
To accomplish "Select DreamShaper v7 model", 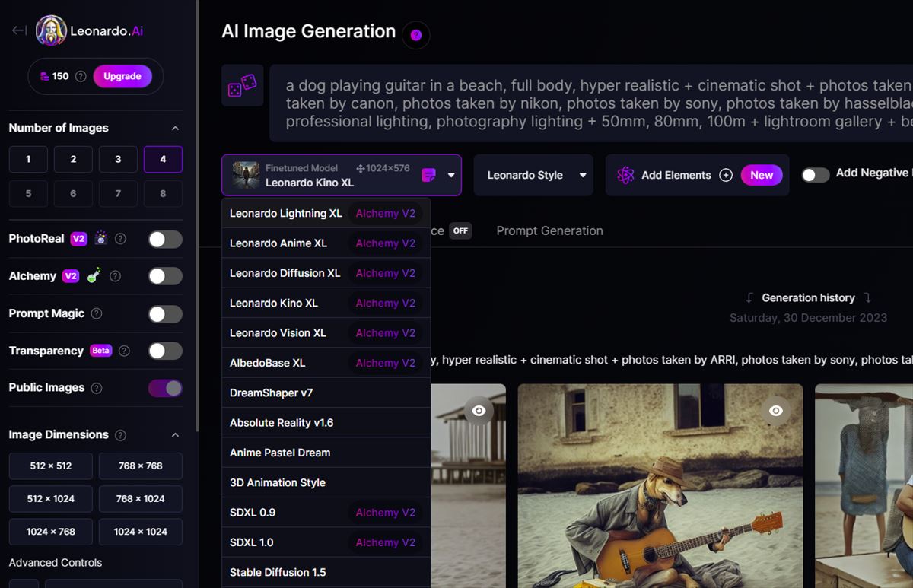I will [326, 393].
